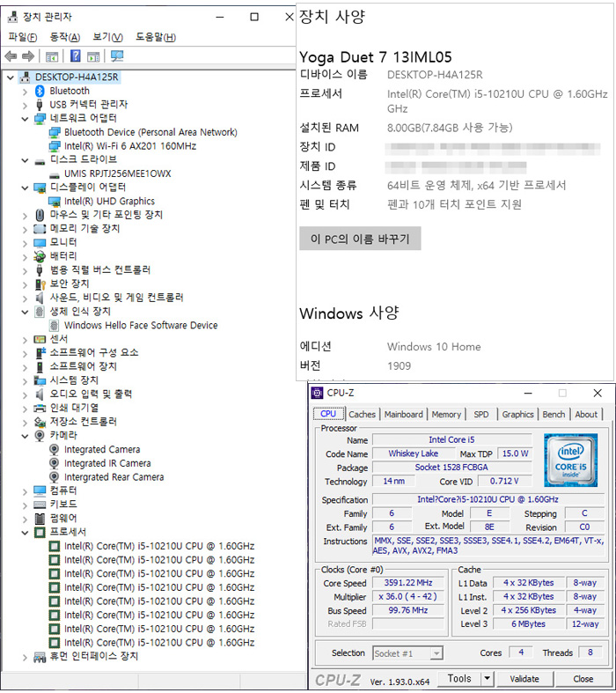Screen dimensions: 616x693
Task: Click the Close button in CPU-Z footer
Action: click(x=583, y=678)
